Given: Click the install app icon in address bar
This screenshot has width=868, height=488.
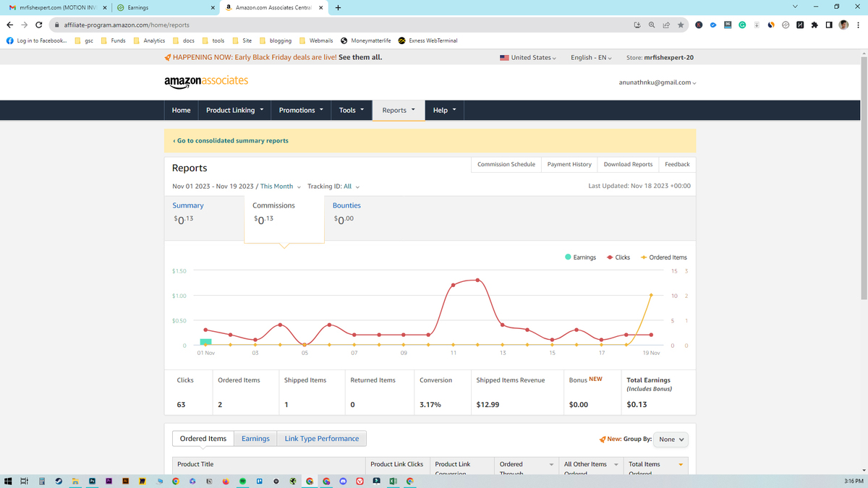Looking at the screenshot, I should click(x=637, y=25).
